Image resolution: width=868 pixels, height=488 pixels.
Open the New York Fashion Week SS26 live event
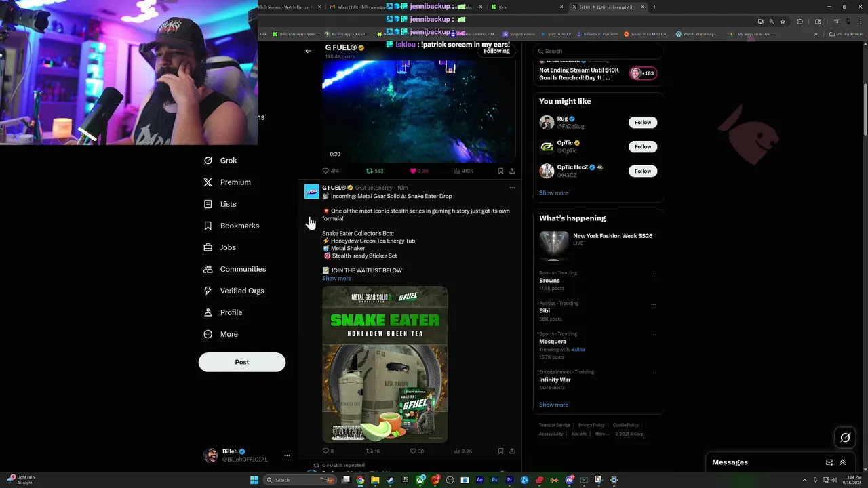[597, 247]
